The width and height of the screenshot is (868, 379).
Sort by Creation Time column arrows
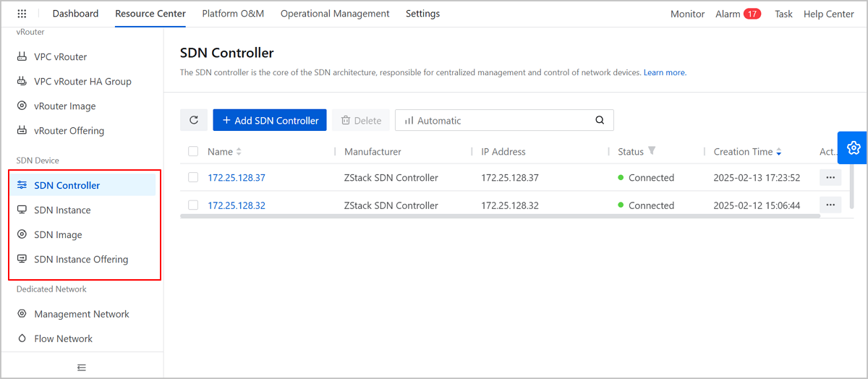tap(779, 152)
